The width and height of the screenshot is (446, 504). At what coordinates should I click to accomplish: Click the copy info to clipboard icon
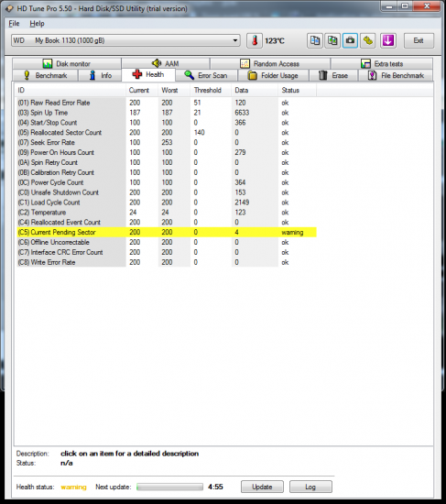point(314,41)
